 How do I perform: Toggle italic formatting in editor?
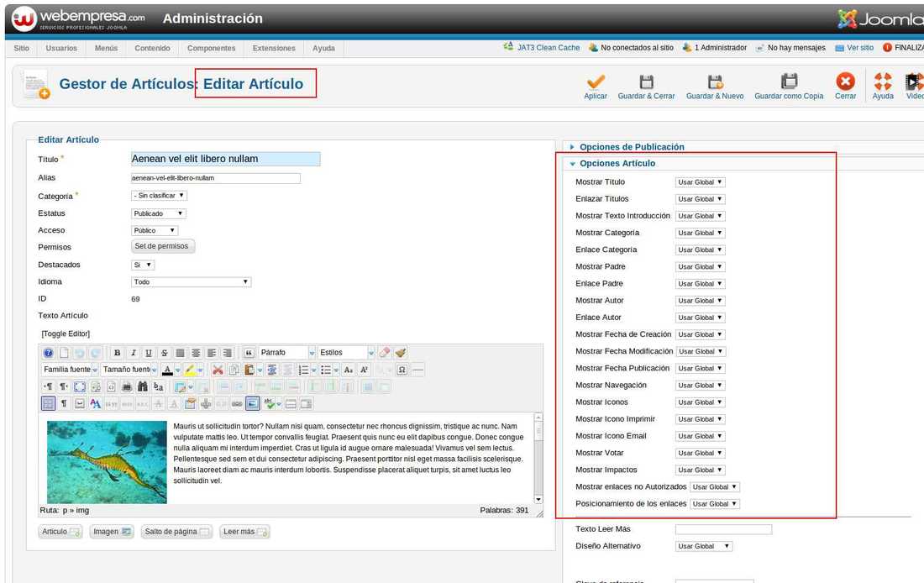tap(134, 353)
